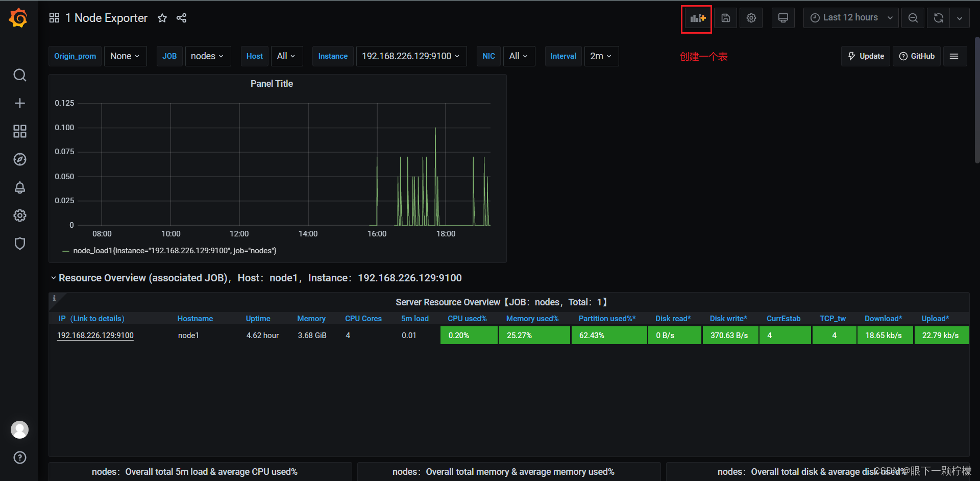Sort table by Hostname column
The height and width of the screenshot is (481, 980).
(195, 319)
